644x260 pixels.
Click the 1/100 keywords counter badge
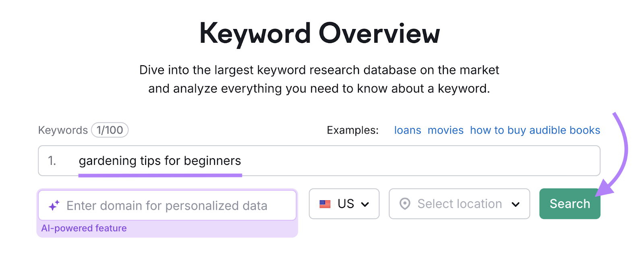[x=110, y=130]
